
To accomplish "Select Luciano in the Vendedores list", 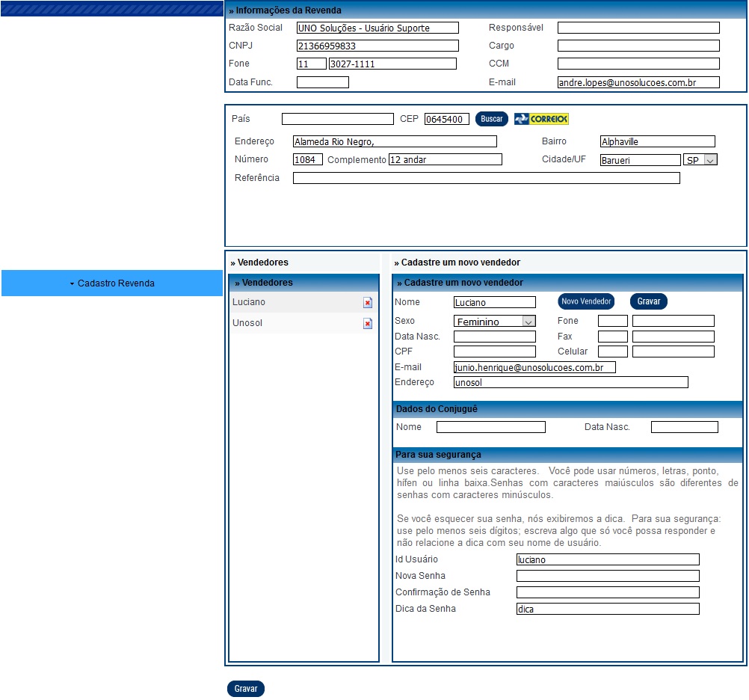I will tap(249, 302).
